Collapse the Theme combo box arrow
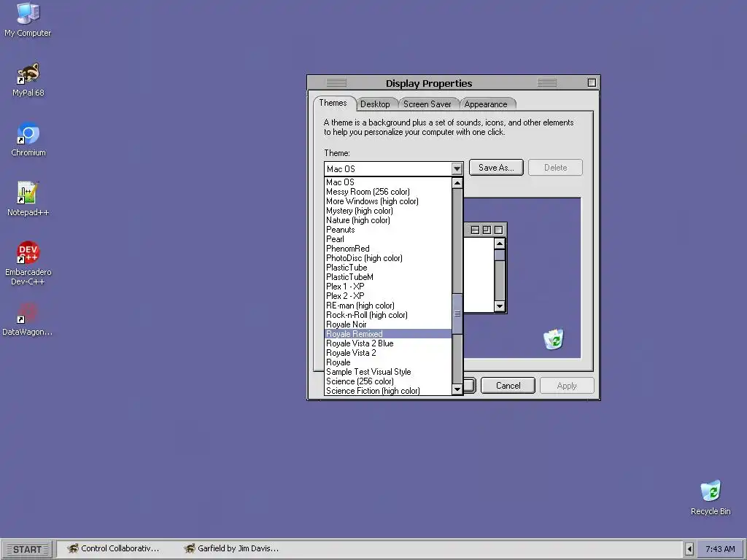The width and height of the screenshot is (747, 560). coord(457,168)
